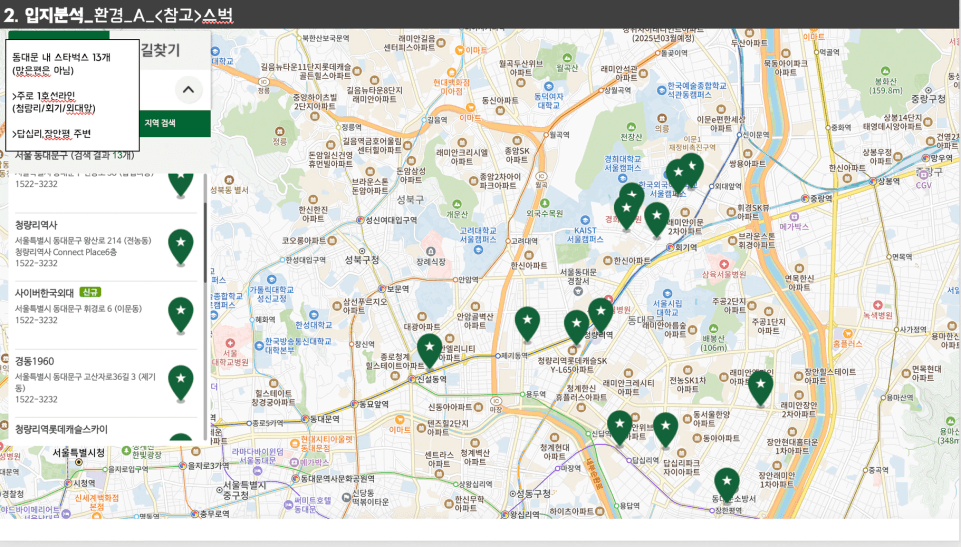
Task: Click the star marker in the 경동1960 list row
Action: pos(181,383)
